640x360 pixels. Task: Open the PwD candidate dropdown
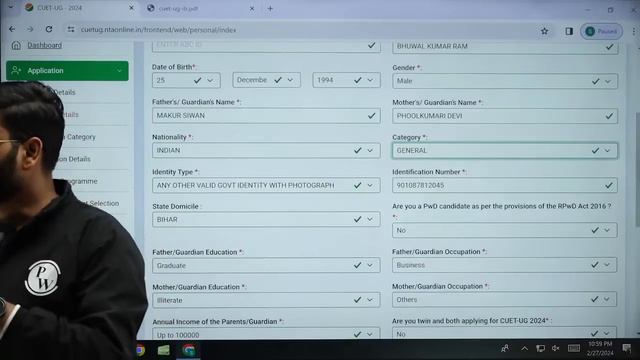505,230
